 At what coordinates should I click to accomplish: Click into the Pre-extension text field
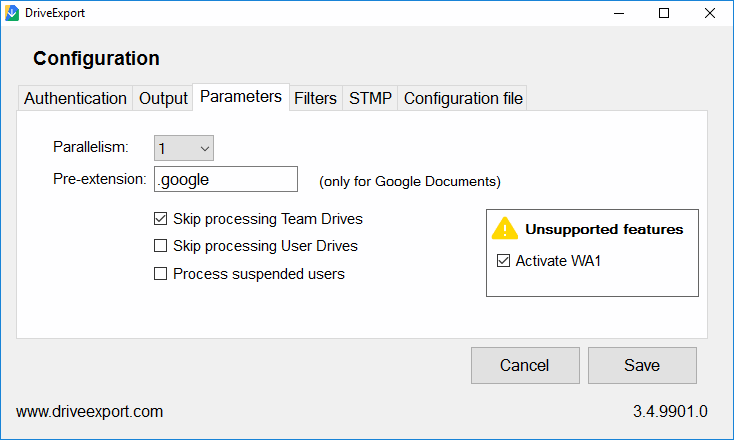(226, 179)
